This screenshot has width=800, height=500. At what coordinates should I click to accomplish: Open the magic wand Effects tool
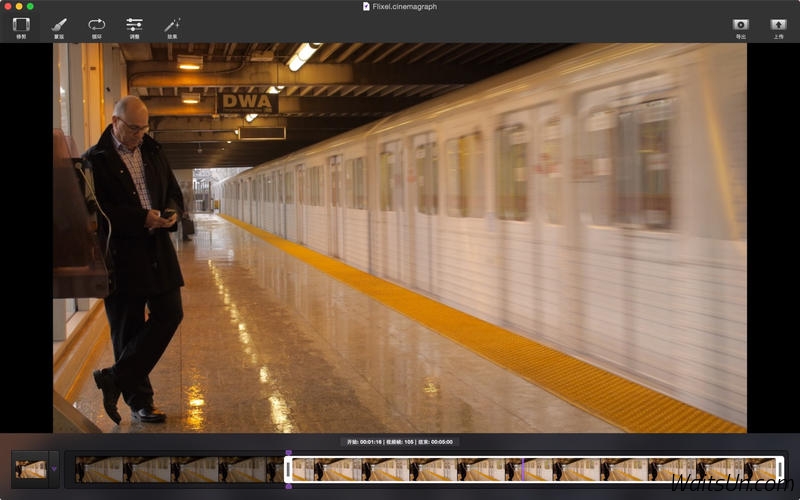pos(172,28)
